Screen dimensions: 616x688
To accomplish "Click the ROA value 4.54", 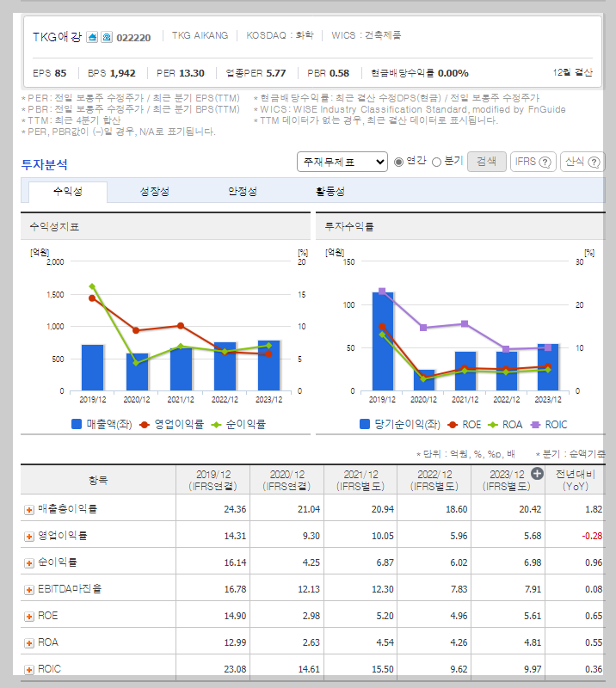I will (x=385, y=642).
